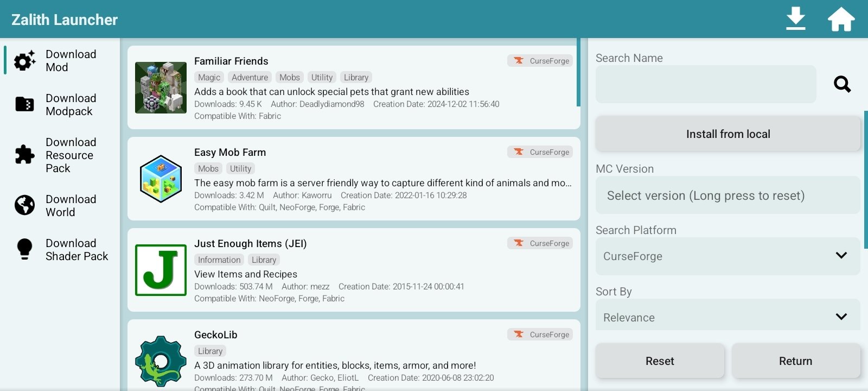Click the mod list scrollbar
The image size is (868, 391).
pyautogui.click(x=578, y=73)
